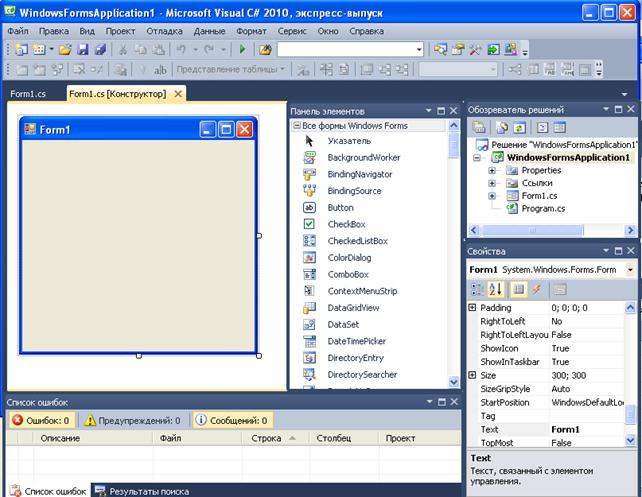The width and height of the screenshot is (642, 497).
Task: Expand the Size property
Action: (x=472, y=375)
